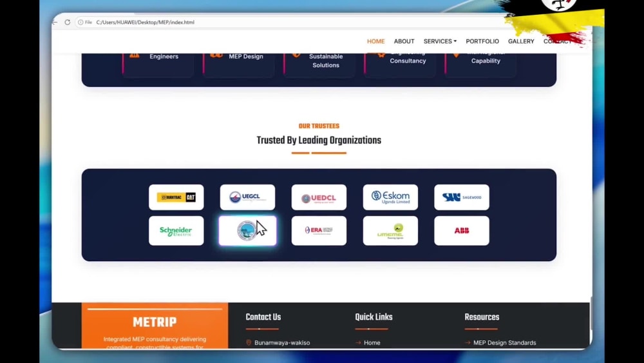Click the ABB logo card
This screenshot has width=644, height=363.
[x=462, y=231]
